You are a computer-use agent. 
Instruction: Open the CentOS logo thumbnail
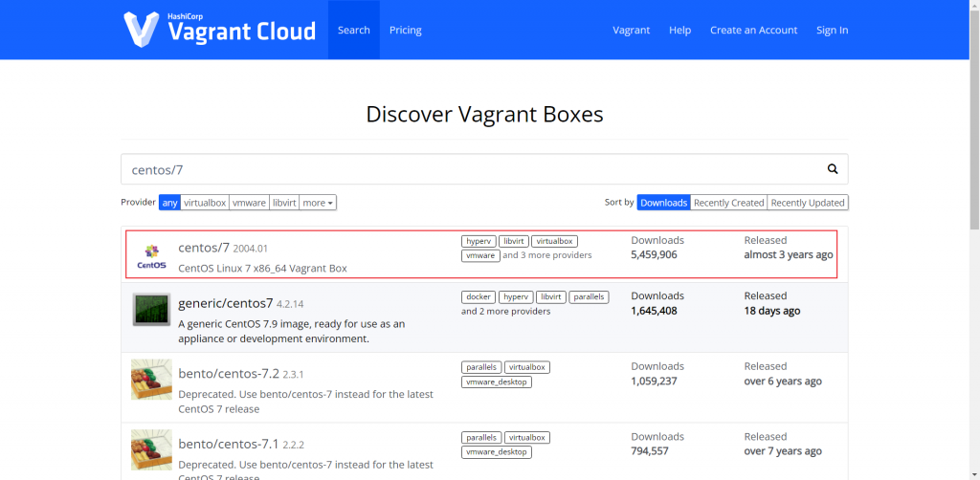(x=151, y=255)
